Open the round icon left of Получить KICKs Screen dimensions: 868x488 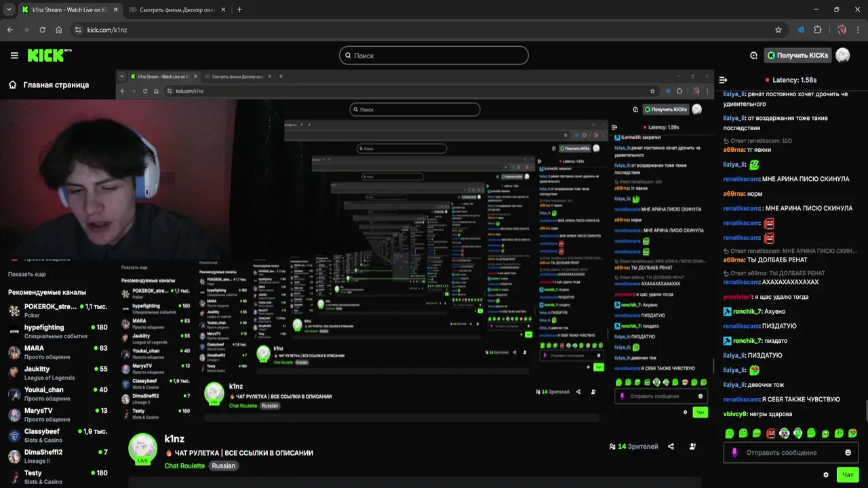753,56
